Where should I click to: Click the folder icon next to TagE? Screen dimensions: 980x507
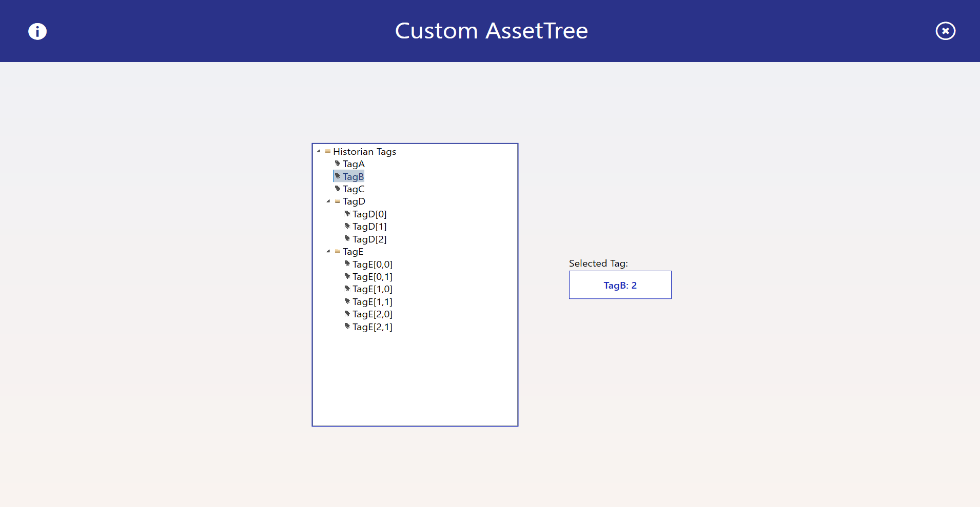click(338, 252)
